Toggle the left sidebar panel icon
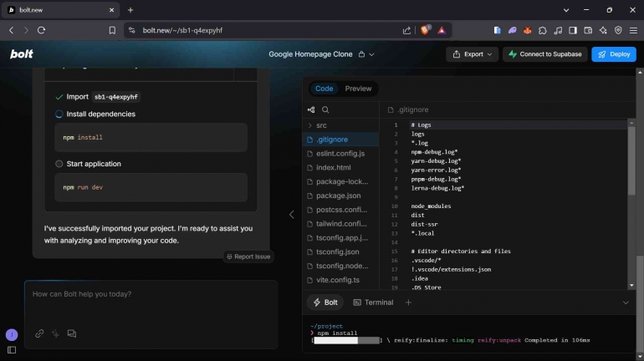644x361 pixels. tap(12, 350)
